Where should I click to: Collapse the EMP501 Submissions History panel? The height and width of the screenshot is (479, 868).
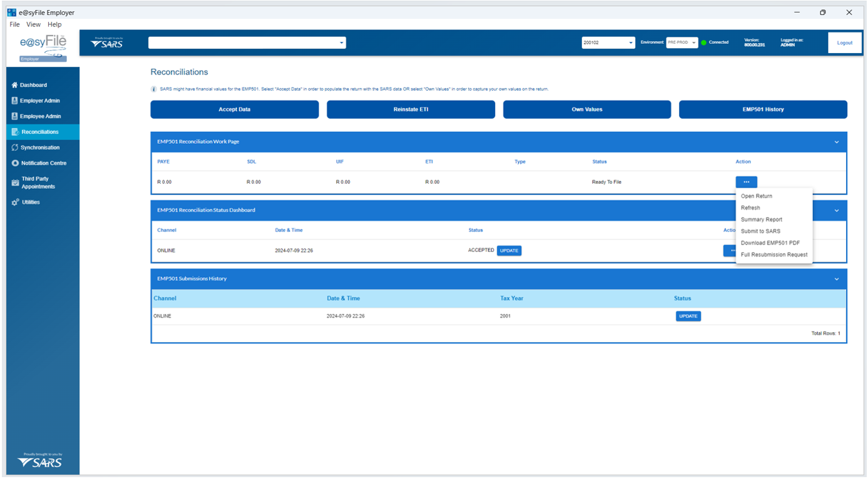tap(837, 279)
